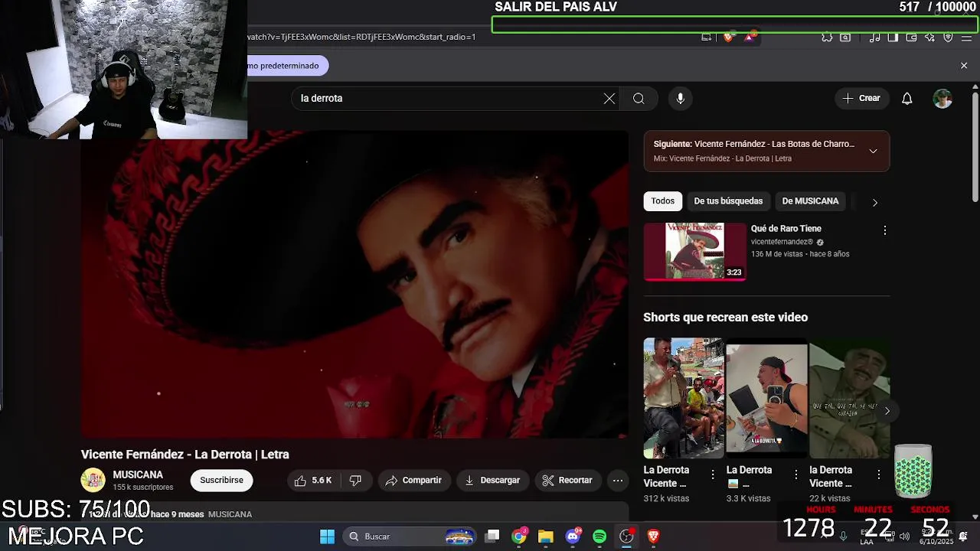The image size is (980, 551).
Task: Open Spotify from the taskbar
Action: point(599,536)
